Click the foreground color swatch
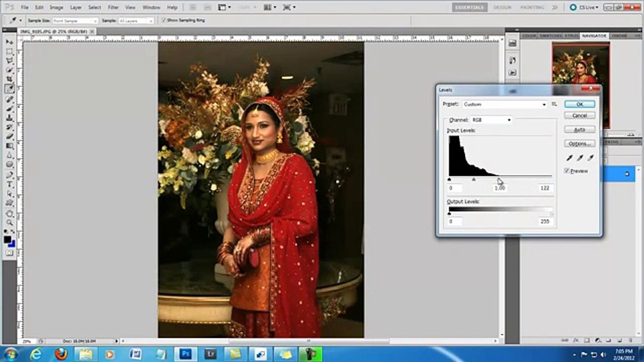This screenshot has height=362, width=644. coord(8,239)
